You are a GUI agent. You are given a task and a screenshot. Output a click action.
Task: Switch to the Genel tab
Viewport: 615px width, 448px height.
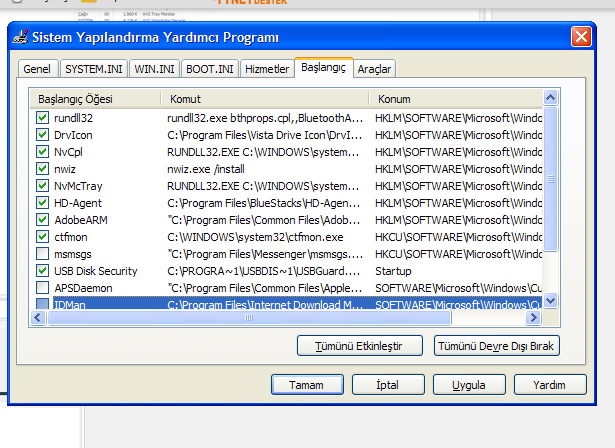[x=38, y=69]
